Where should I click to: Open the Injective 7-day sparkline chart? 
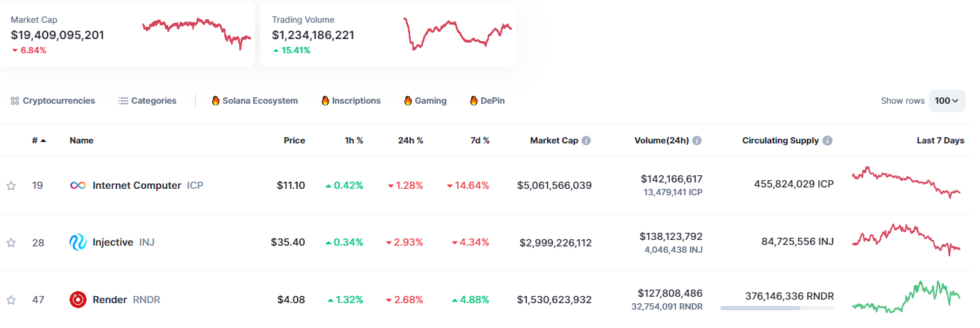(906, 241)
